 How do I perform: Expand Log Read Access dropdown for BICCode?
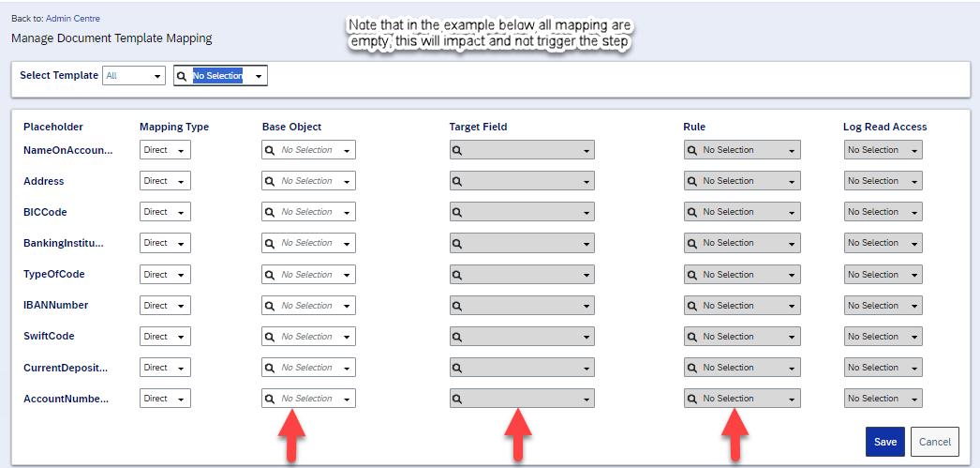[883, 212]
